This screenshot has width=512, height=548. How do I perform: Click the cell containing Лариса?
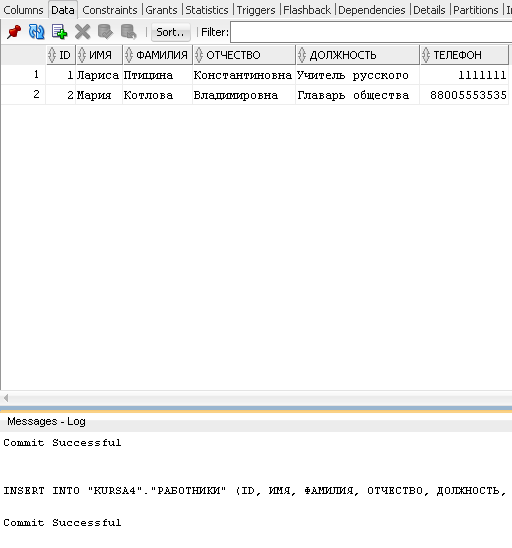coord(99,75)
